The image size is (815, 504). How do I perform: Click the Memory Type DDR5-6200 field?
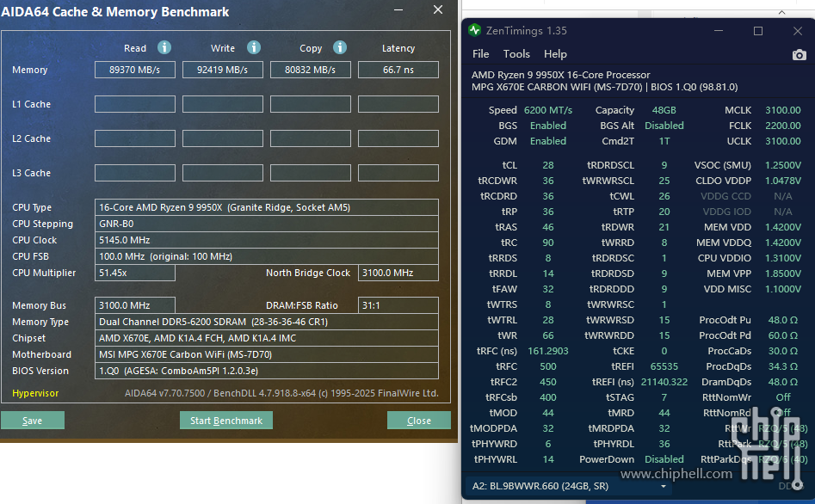click(267, 322)
